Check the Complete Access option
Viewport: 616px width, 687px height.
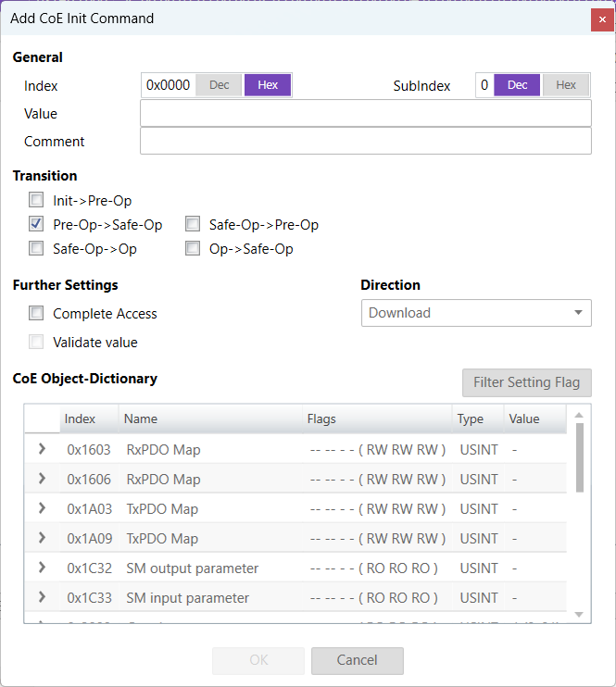pyautogui.click(x=36, y=314)
